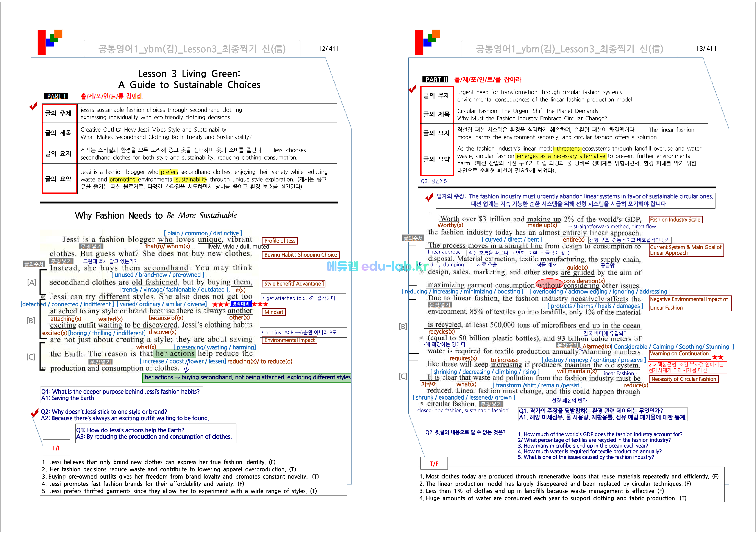Click the colored block logo on page 2
The height and width of the screenshot is (534, 756).
(x=50, y=42)
